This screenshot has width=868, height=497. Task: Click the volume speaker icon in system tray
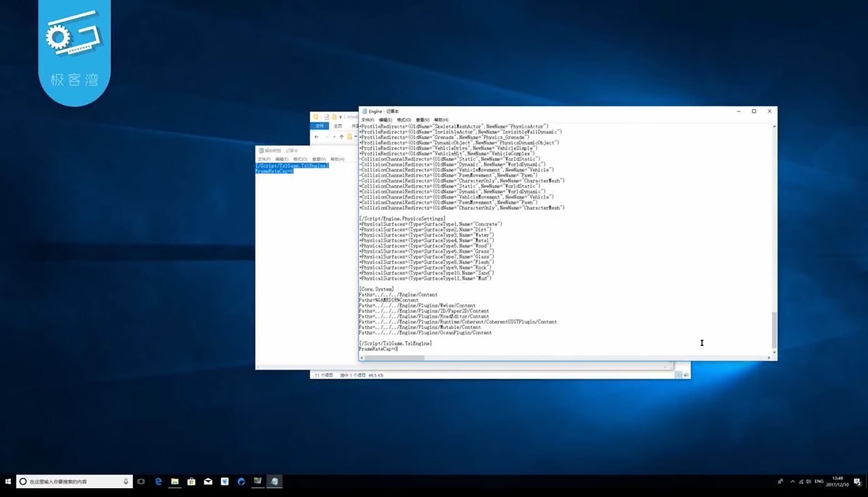pos(809,481)
